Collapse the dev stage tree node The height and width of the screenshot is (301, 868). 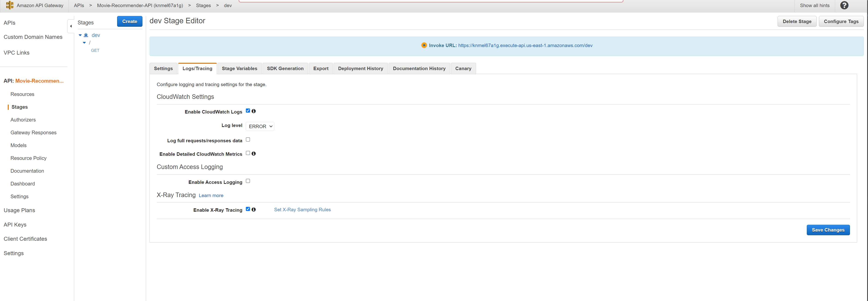(x=80, y=35)
